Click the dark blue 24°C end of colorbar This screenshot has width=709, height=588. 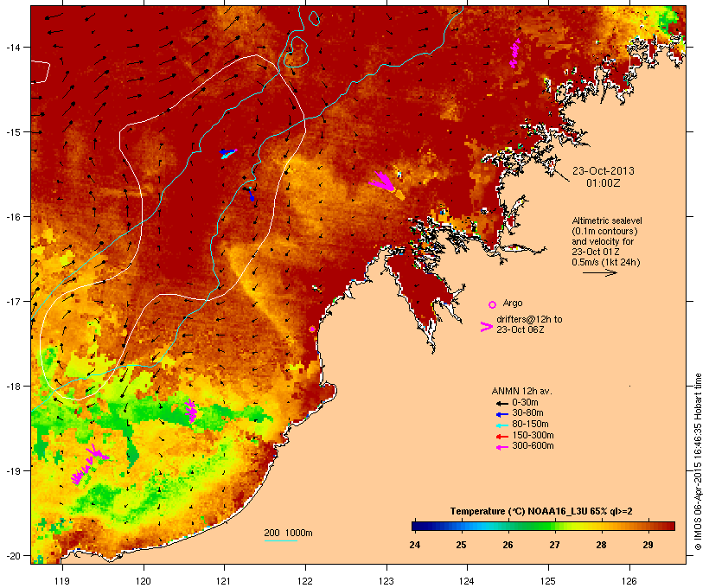coord(416,526)
